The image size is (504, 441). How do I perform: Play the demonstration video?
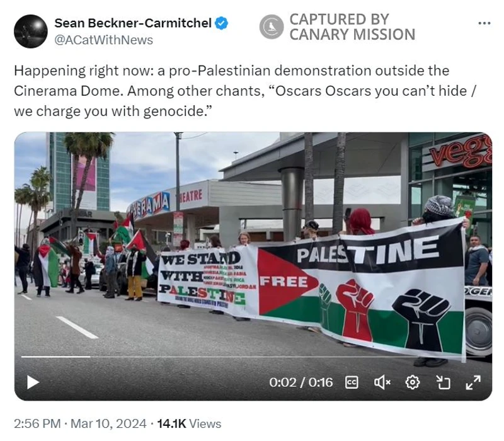[x=33, y=382]
